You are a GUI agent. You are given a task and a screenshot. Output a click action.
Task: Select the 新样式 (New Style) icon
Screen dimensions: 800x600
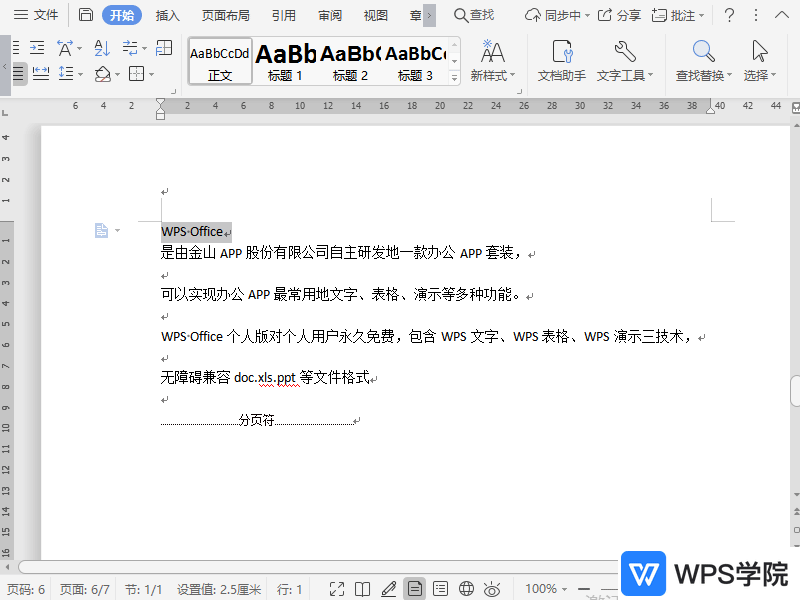point(493,60)
